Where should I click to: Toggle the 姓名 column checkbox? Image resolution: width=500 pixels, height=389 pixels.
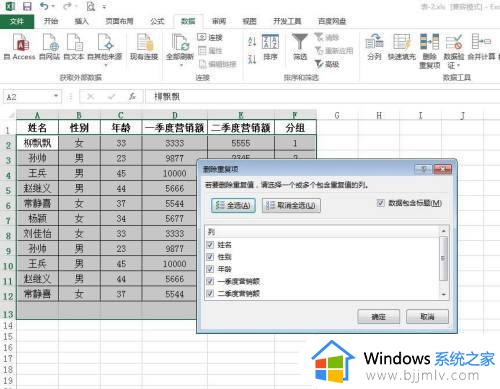click(210, 245)
